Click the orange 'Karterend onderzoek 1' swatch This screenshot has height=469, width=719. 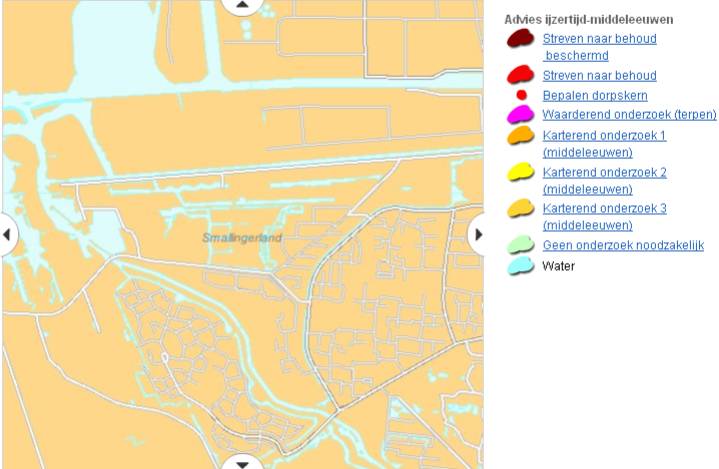[520, 135]
